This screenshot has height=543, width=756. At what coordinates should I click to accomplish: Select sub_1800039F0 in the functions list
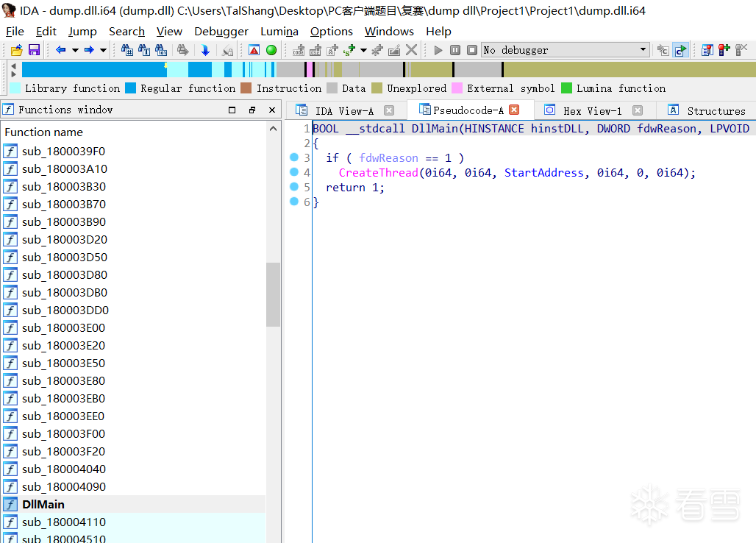point(132,152)
